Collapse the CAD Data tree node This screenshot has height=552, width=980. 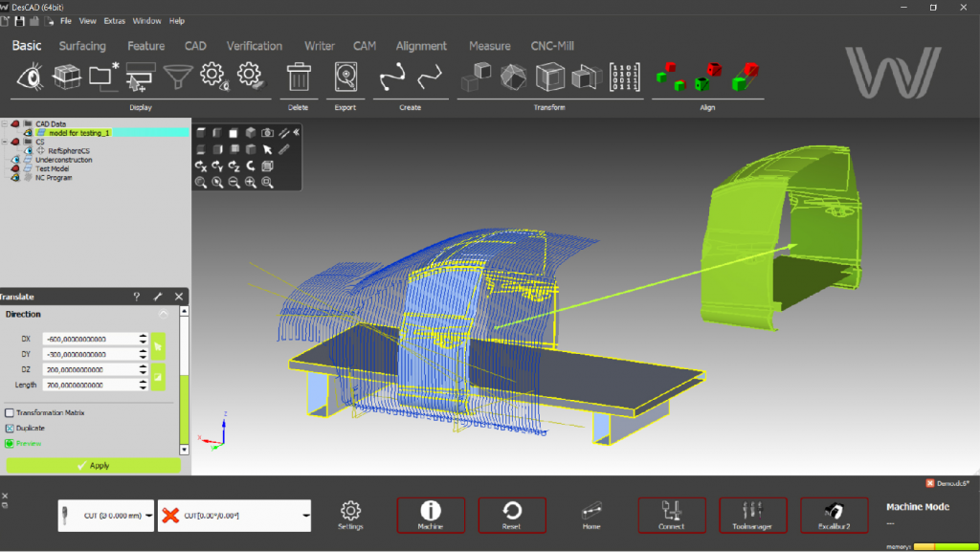[x=5, y=123]
